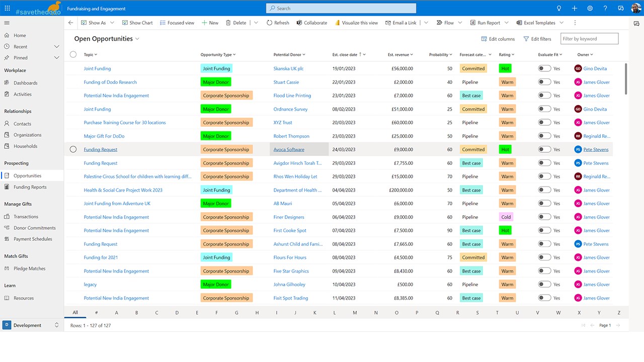Open the Funding of Dodo Research link
The image size is (644, 362).
coord(110,82)
